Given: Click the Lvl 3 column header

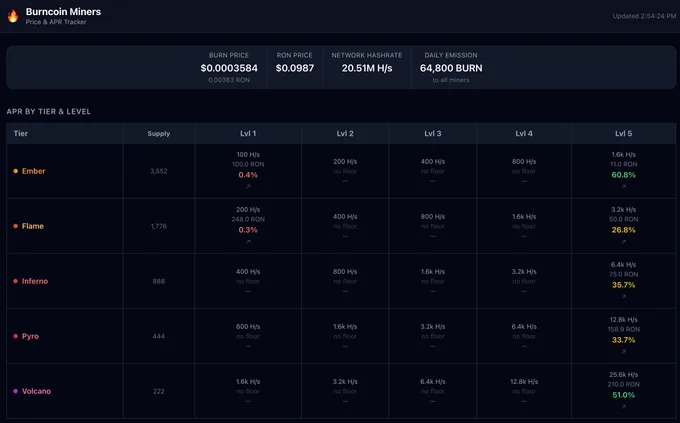Looking at the screenshot, I should pyautogui.click(x=433, y=134).
